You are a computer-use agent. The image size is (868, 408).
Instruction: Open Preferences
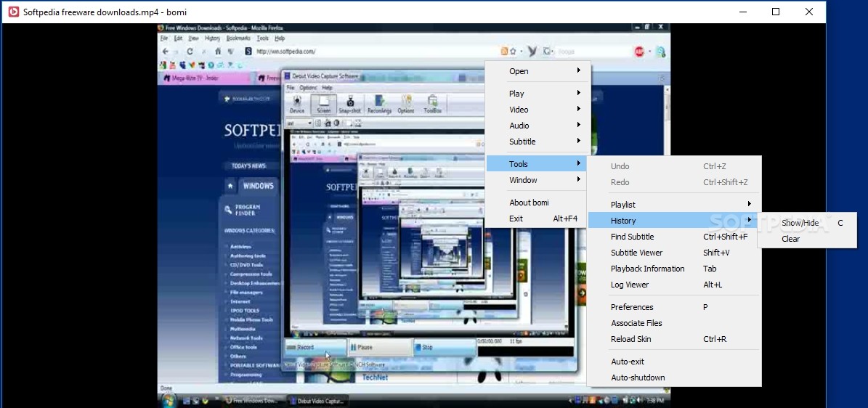tap(674, 307)
